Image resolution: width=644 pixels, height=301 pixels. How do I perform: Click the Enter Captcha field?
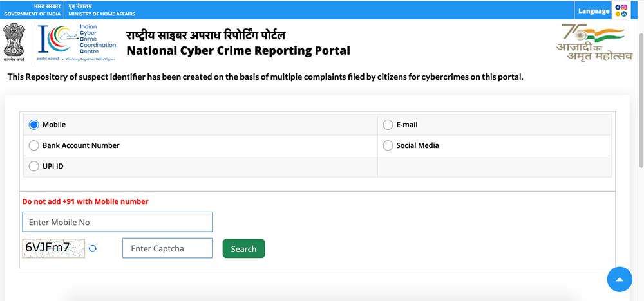click(x=167, y=248)
